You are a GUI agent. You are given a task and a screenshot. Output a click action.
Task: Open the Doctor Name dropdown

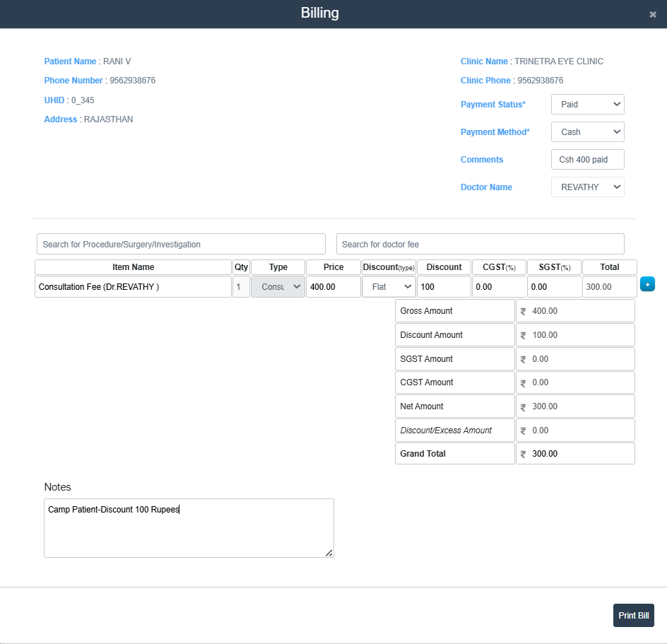(x=587, y=187)
